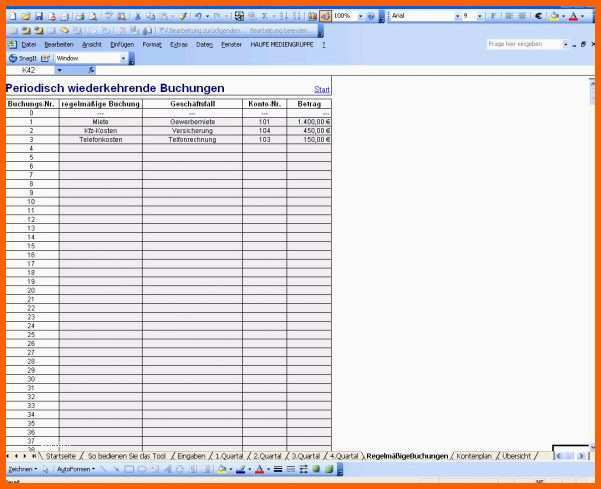The height and width of the screenshot is (489, 601).
Task: Expand the AutoFormen menu
Action: (76, 469)
